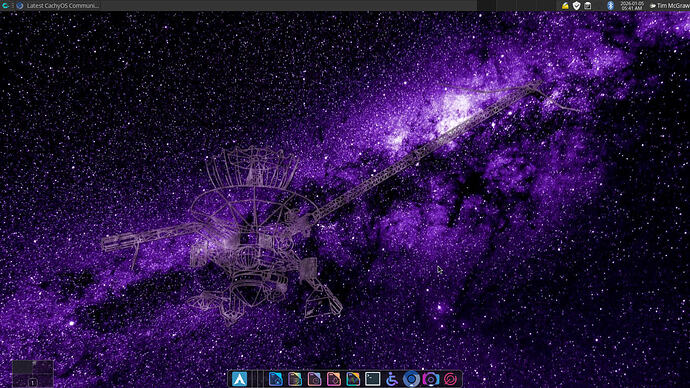Open the accessibility wheelchair dock icon
690x388 pixels.
392,379
